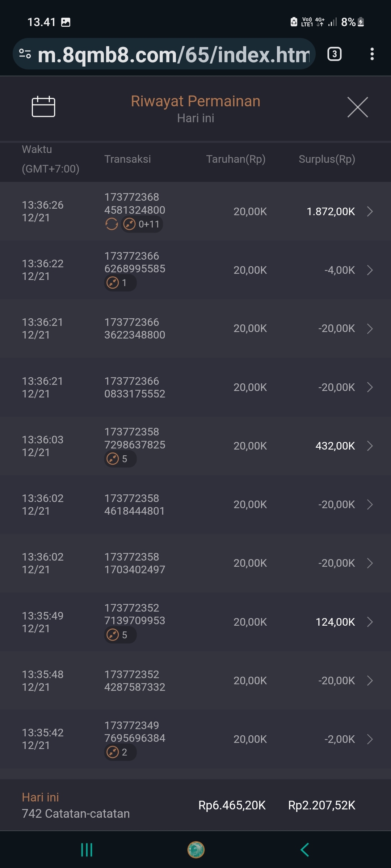Expand details of the 1.872,00K surplus row
Screen dimensions: 391x868
pos(370,211)
